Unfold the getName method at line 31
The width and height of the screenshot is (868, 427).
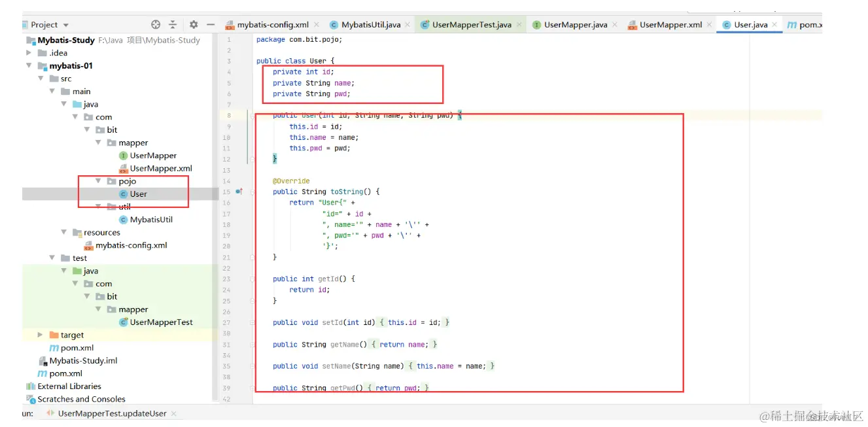[x=252, y=344]
